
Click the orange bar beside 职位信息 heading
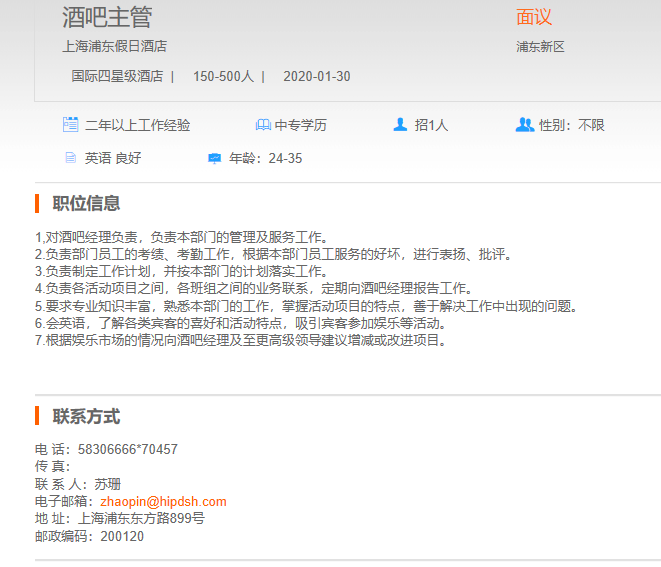[x=37, y=203]
